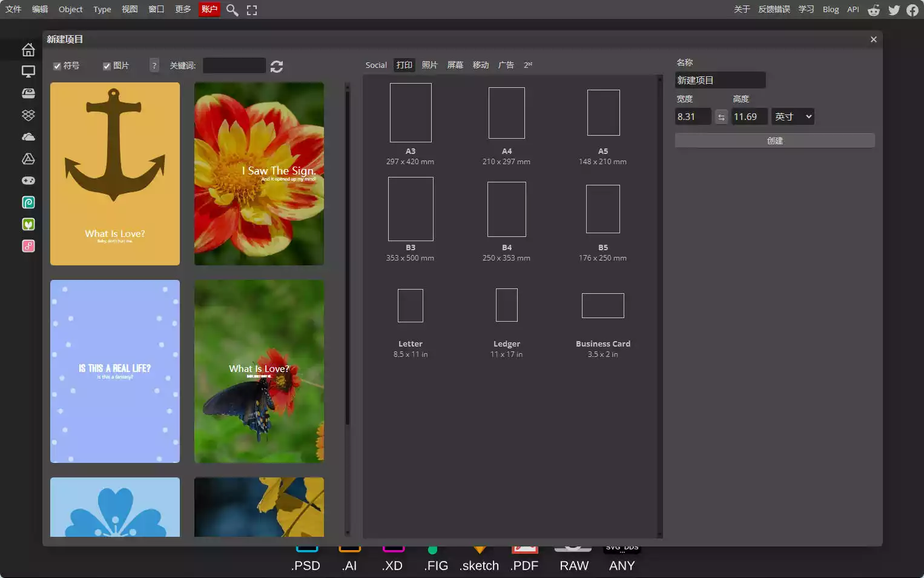Click the teal spiral app icon in sidebar
Image resolution: width=924 pixels, height=578 pixels.
28,202
